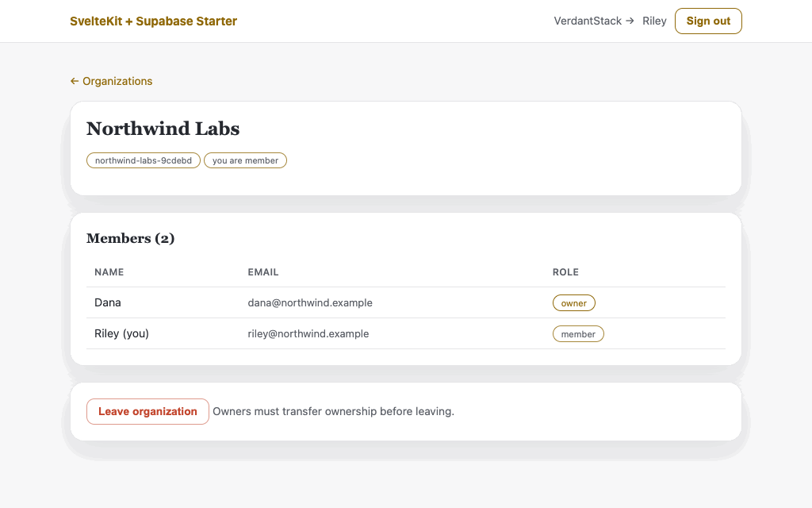The image size is (812, 508).
Task: Click the Sign out button
Action: [x=708, y=21]
